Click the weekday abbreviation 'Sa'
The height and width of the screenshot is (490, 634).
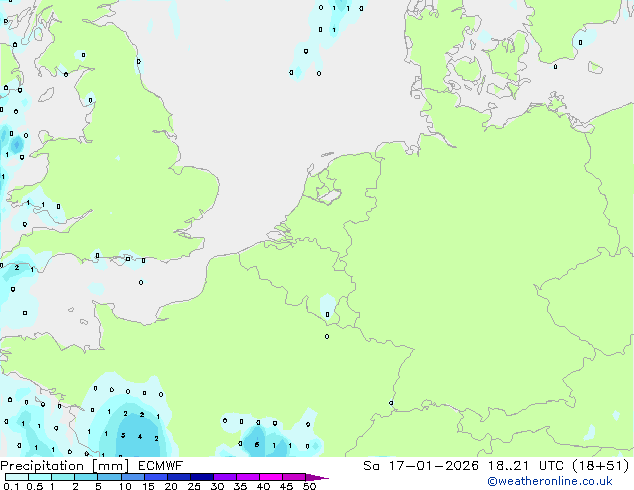[371, 466]
